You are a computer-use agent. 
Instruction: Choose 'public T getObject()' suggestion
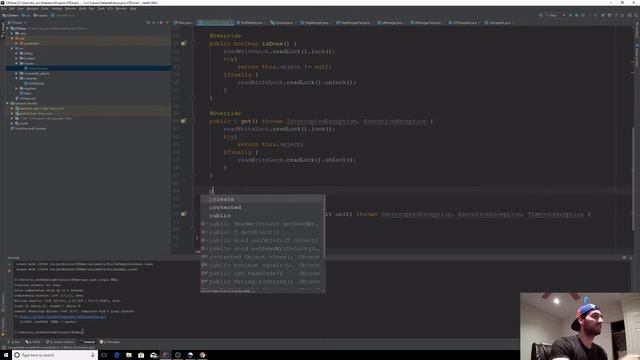(262, 232)
